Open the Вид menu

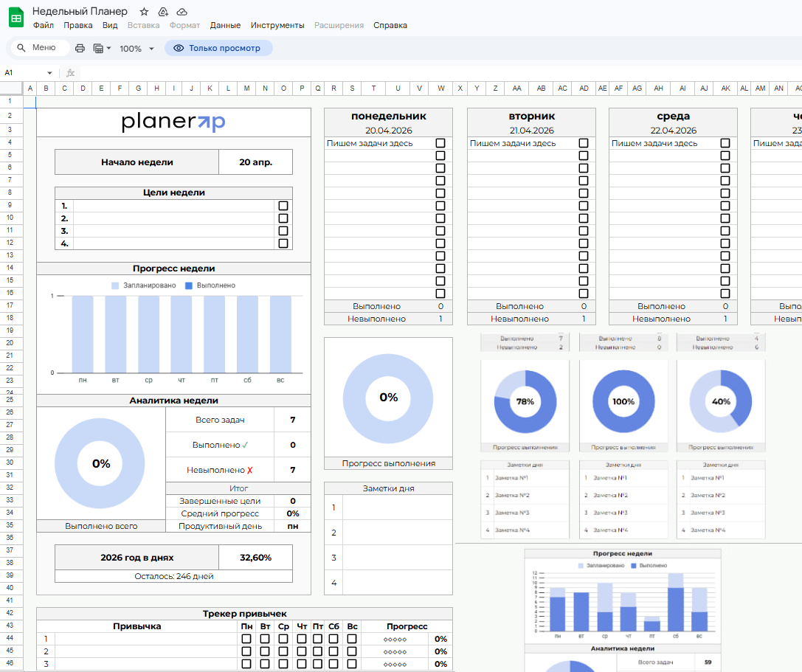[x=110, y=25]
